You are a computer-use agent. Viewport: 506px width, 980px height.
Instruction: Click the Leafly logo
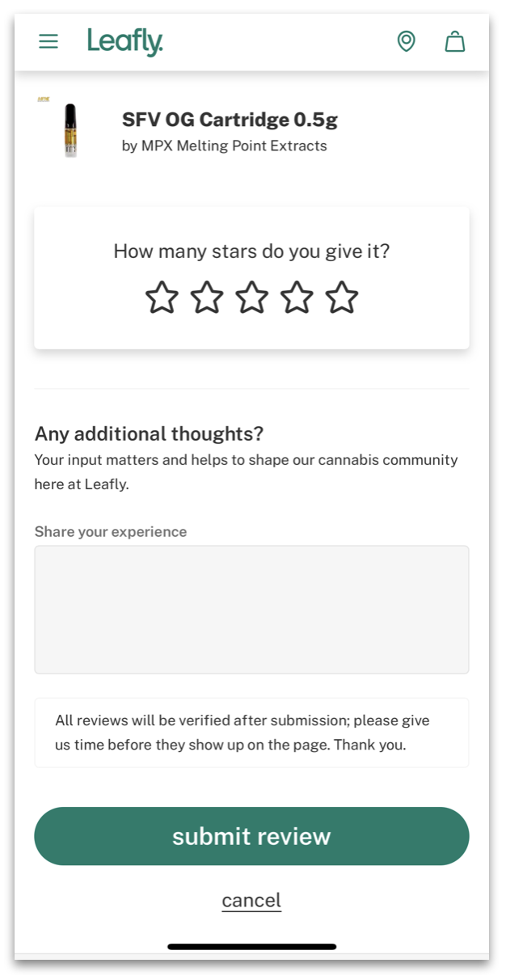[x=125, y=41]
